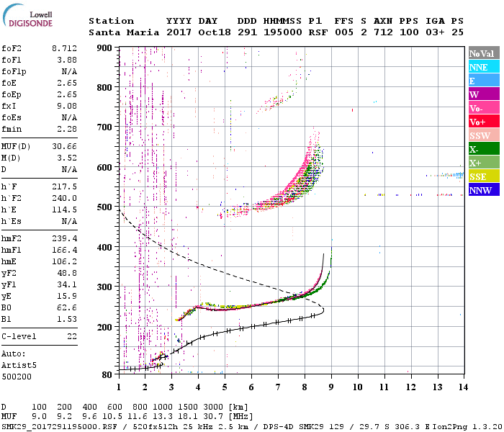Click the B0 value 62.6

(x=67, y=308)
